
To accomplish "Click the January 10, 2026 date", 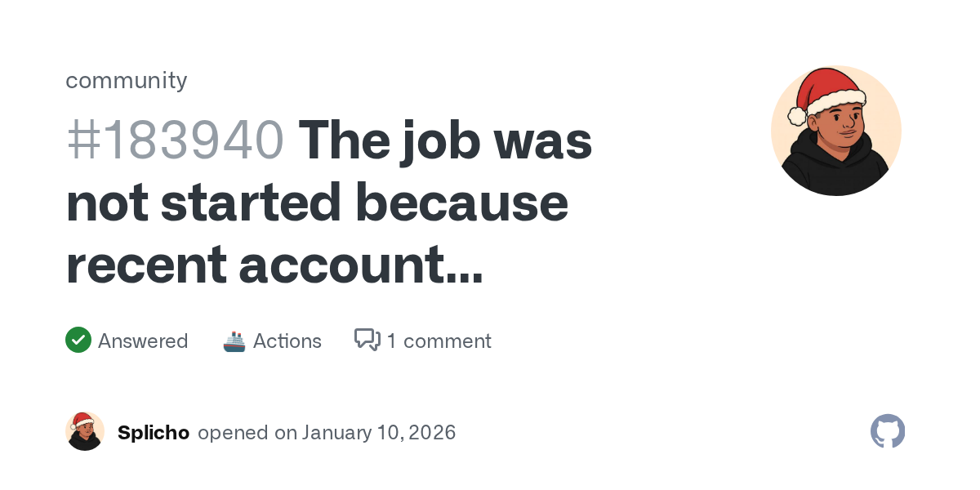I will tap(379, 432).
